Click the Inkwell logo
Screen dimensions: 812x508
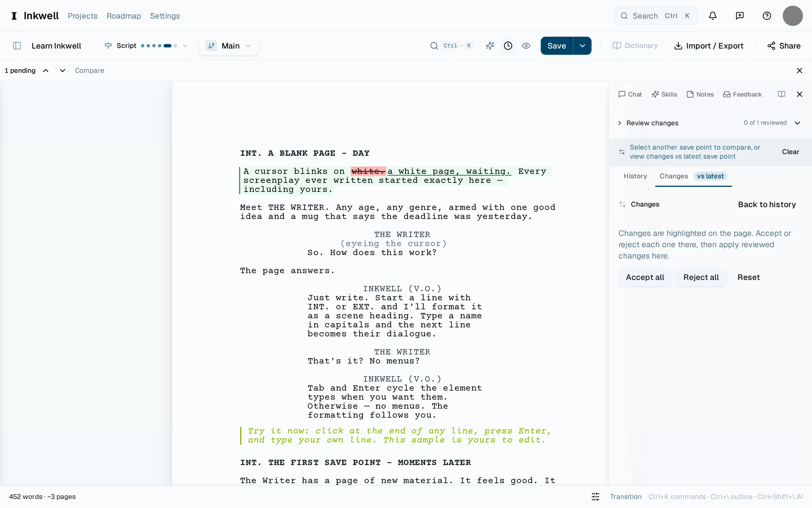pos(35,16)
